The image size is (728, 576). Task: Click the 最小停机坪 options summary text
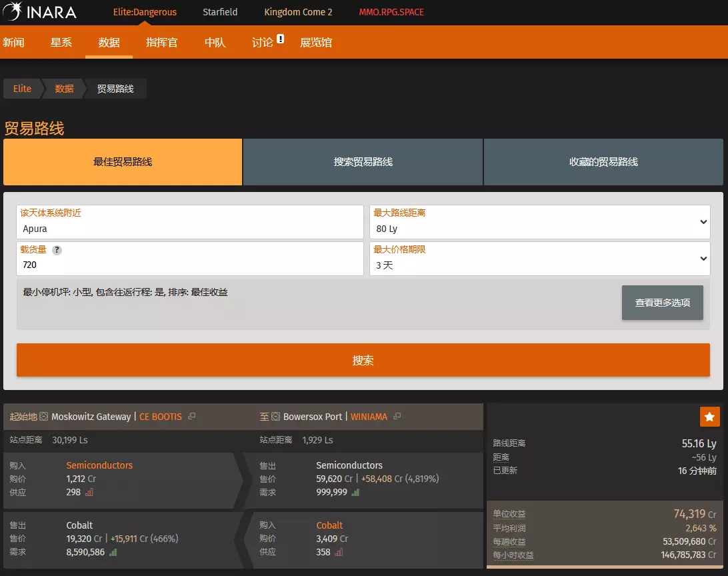pos(125,292)
